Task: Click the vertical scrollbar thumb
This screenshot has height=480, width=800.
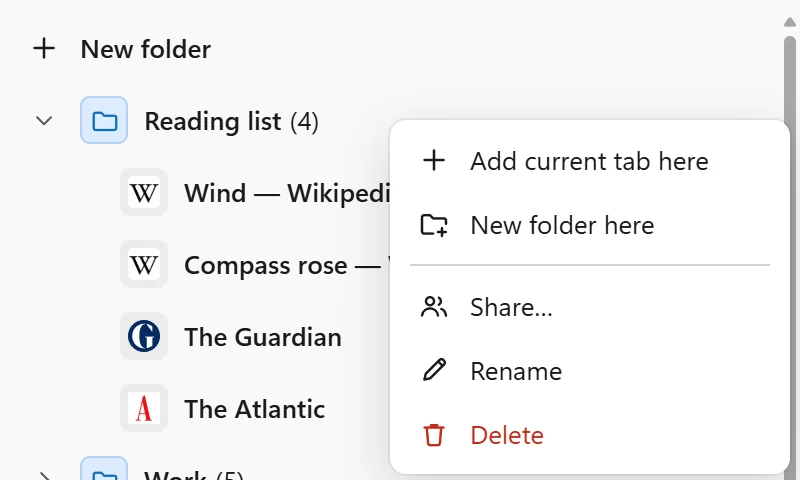Action: [790, 258]
